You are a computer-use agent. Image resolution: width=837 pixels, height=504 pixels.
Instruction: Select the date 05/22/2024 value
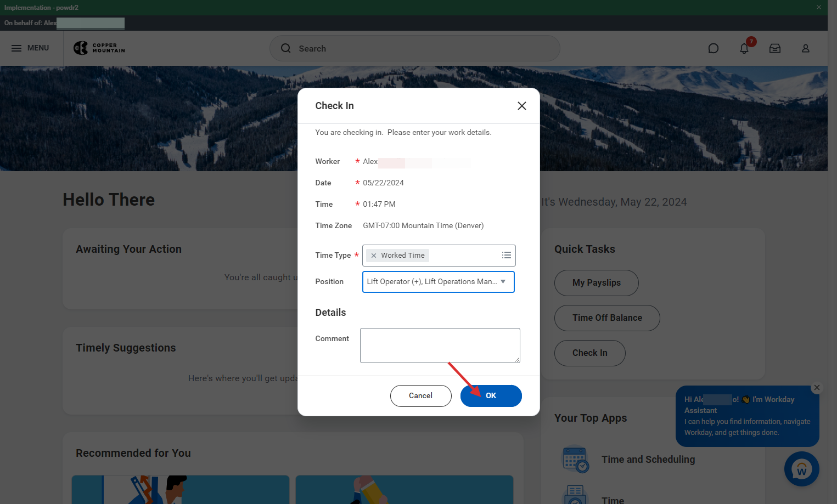click(x=383, y=183)
